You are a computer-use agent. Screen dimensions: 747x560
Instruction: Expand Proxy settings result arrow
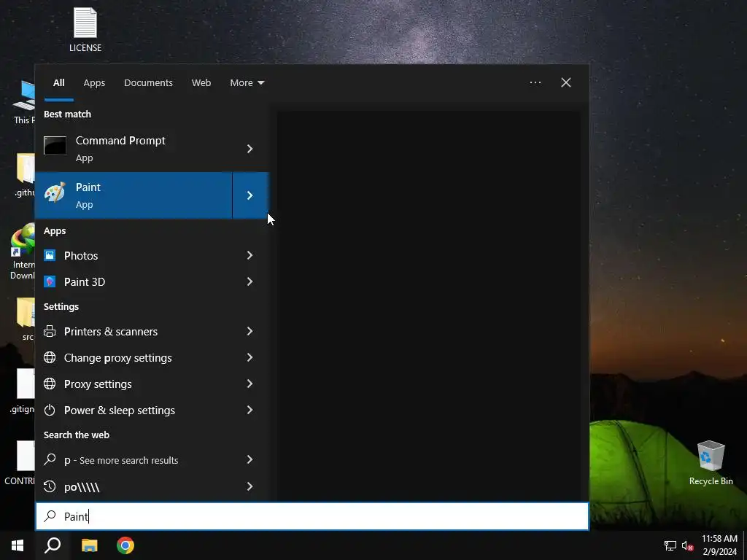point(249,384)
